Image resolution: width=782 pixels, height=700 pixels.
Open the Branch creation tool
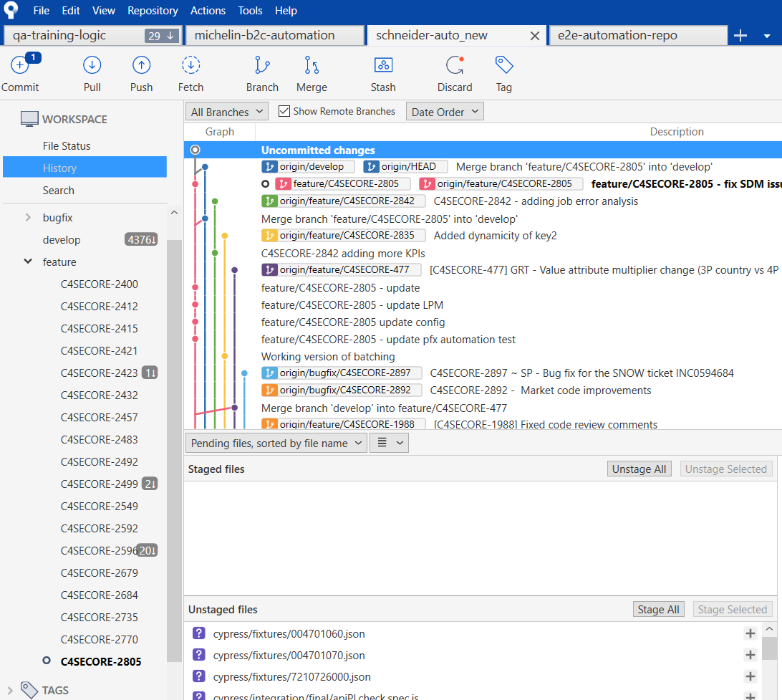coord(262,66)
